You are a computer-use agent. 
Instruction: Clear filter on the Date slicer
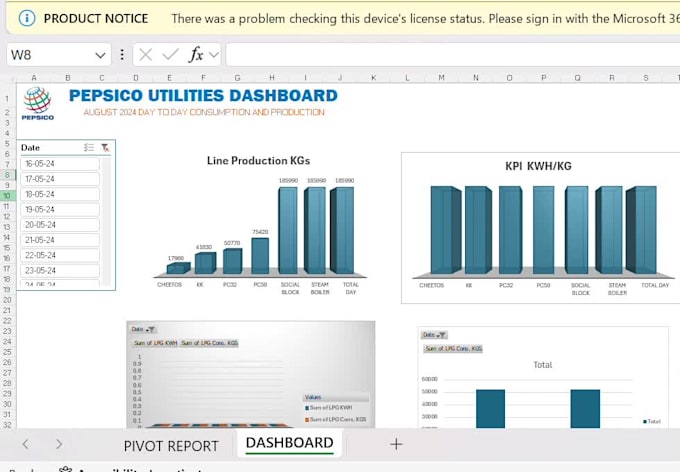tap(105, 148)
